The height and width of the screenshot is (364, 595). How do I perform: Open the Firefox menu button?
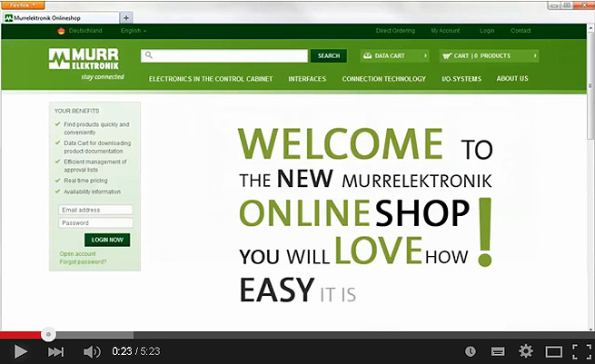23,5
